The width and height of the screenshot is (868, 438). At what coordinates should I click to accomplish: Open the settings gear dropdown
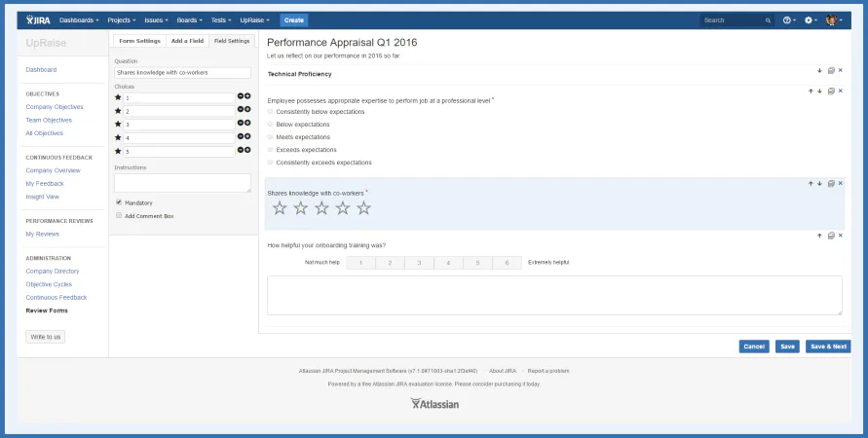point(811,19)
